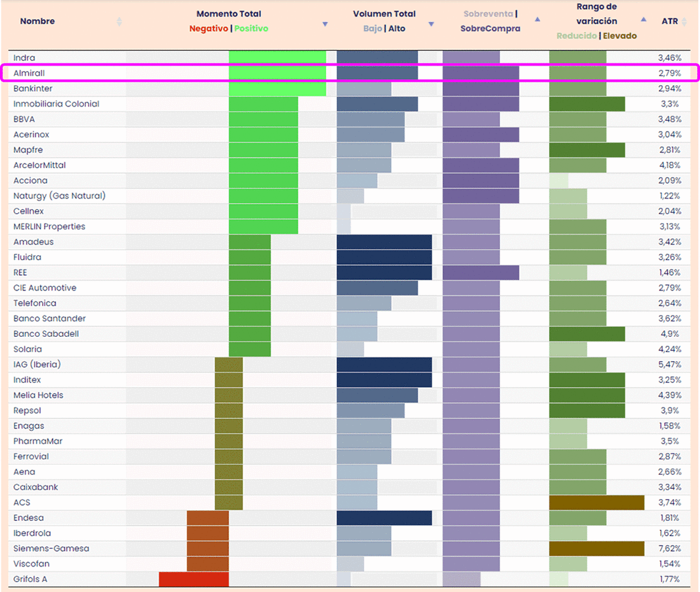This screenshot has width=700, height=592.
Task: Select the BBVA row name
Action: pyautogui.click(x=24, y=120)
